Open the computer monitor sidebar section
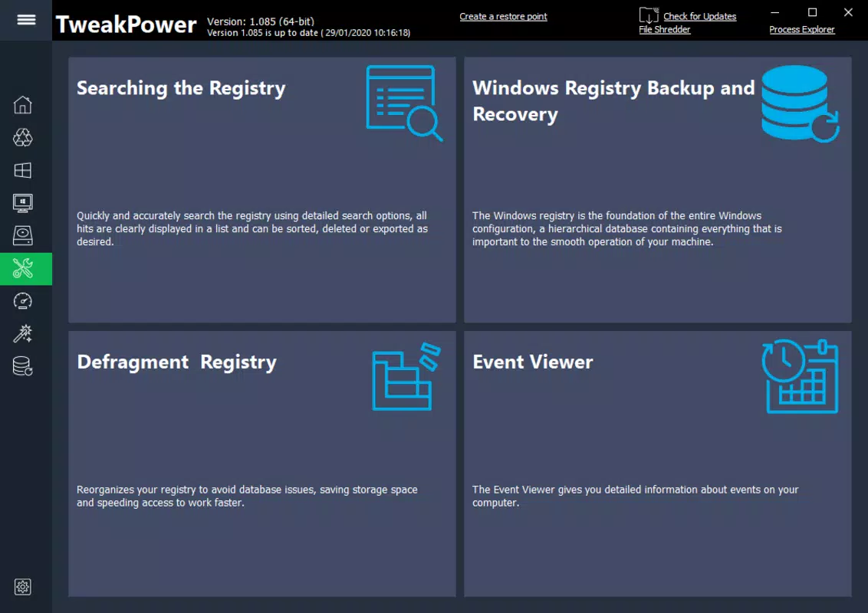 [x=23, y=203]
